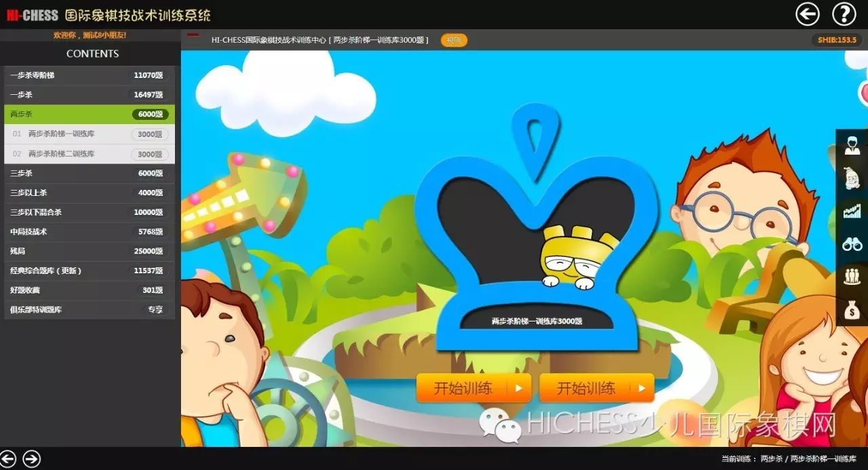Expand the 一步杀 category

pos(89,95)
